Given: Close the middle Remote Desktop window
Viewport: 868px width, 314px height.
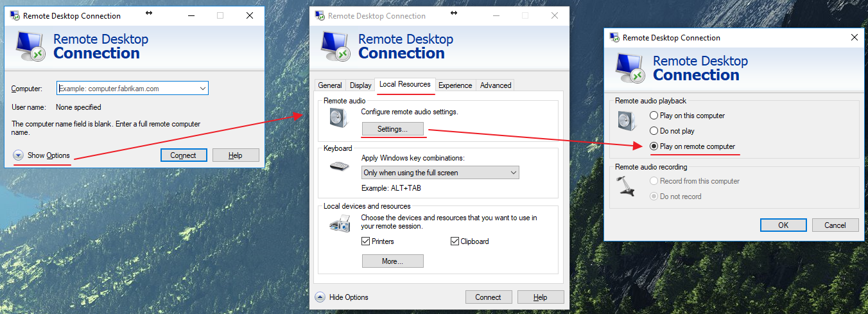Looking at the screenshot, I should 555,15.
